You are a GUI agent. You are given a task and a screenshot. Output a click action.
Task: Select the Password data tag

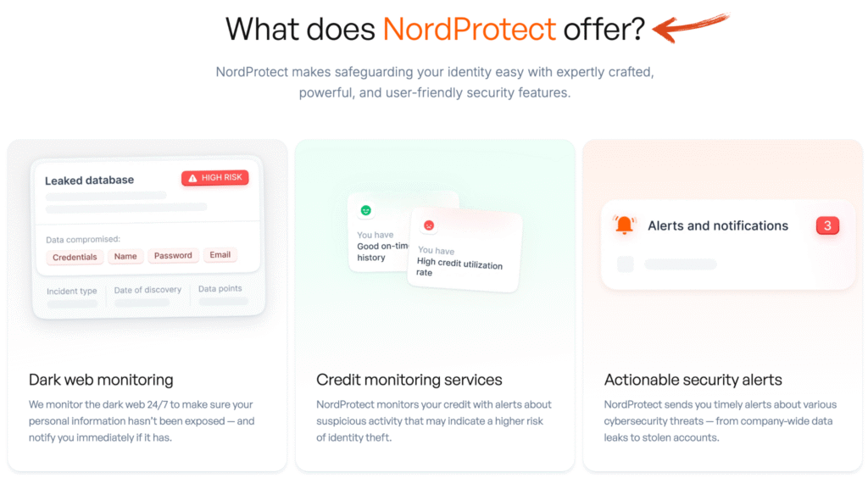173,255
